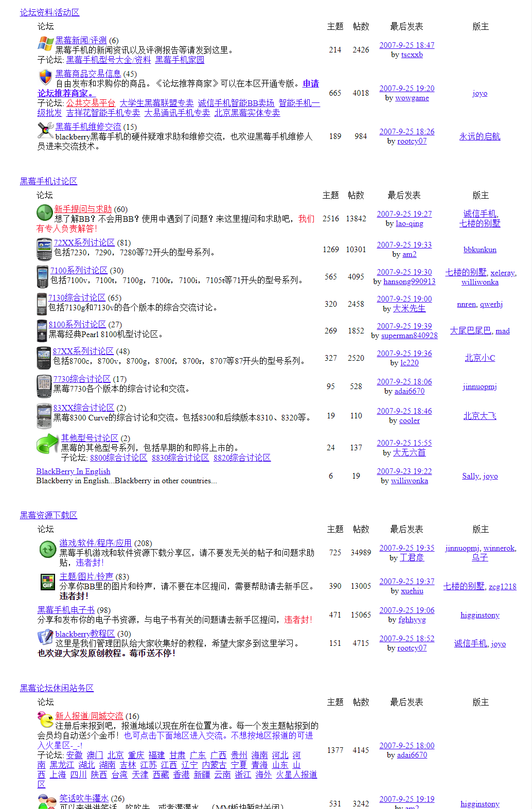Screen dimensions: 532x809
Task: Click the green arrow icon beside 其他型号讨论区
Action: coord(48,444)
